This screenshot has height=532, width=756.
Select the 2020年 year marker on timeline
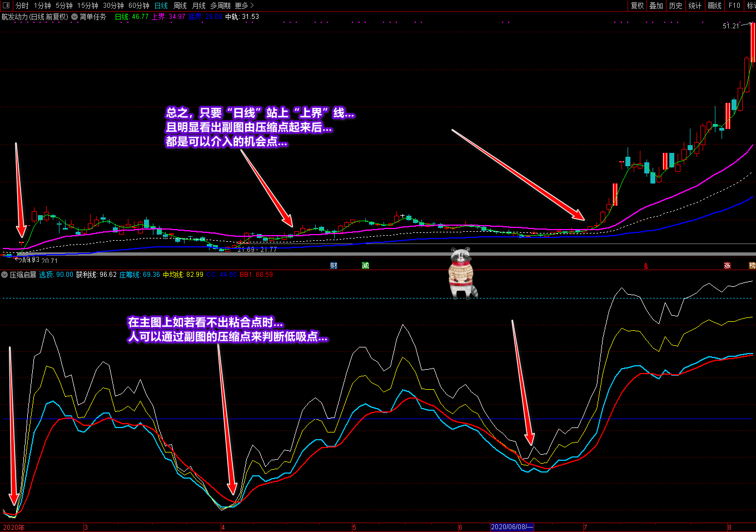[x=14, y=528]
